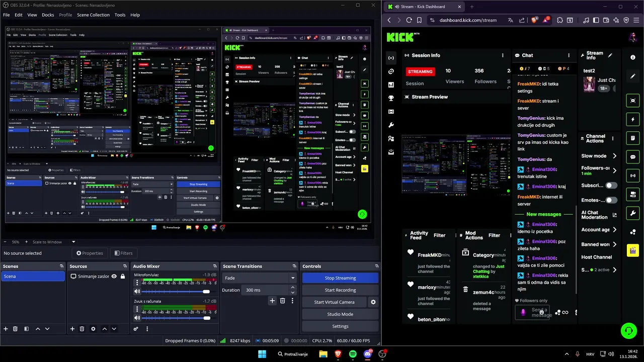Open AI Chat Moderation external link

coord(614,215)
